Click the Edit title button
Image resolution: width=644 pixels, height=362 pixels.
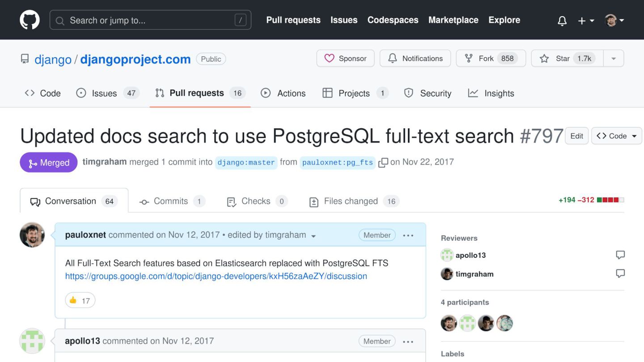pos(576,136)
